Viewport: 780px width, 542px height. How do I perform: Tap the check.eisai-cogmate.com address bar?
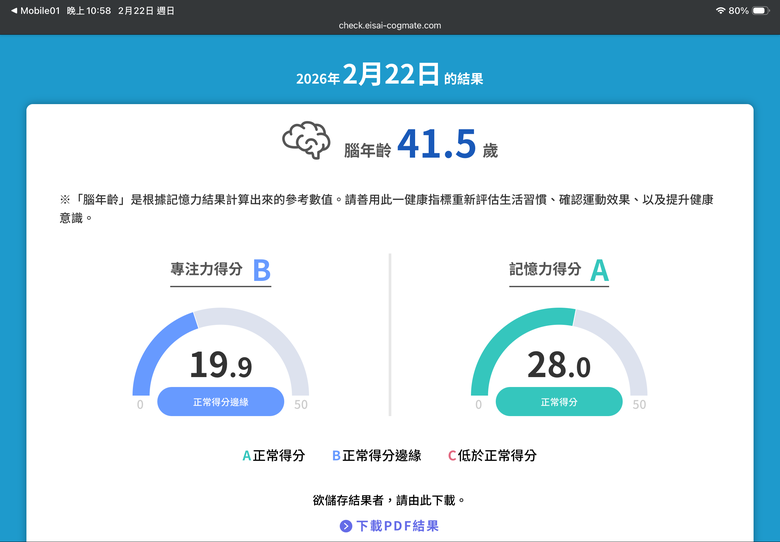[x=390, y=25]
